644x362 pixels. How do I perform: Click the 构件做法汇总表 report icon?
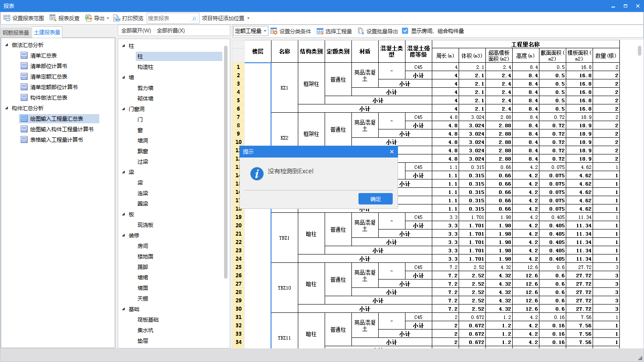pos(24,97)
